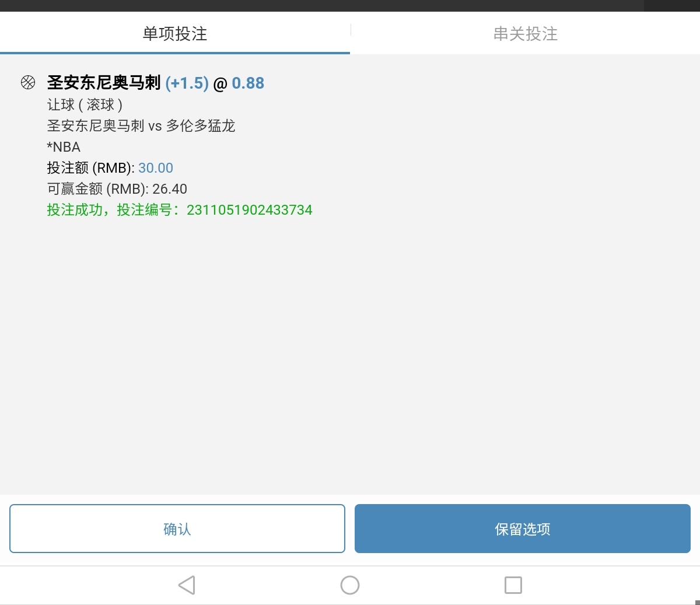Viewport: 700px width, 605px height.
Task: Tap the Android home circle icon
Action: [x=350, y=585]
